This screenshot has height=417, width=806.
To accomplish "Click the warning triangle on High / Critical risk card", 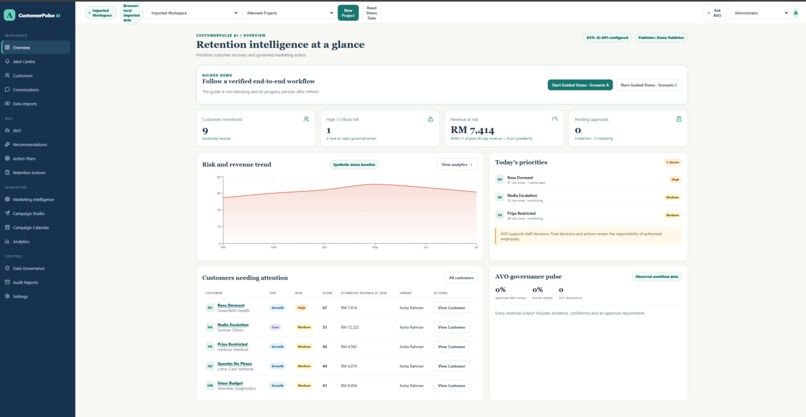I will point(430,119).
